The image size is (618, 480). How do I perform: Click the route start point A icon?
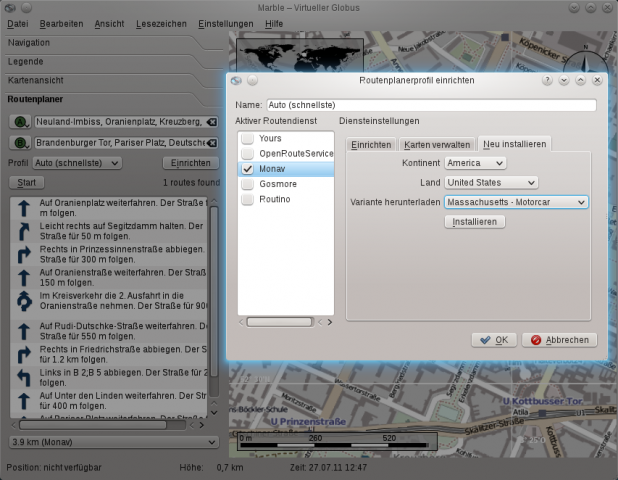pyautogui.click(x=21, y=122)
